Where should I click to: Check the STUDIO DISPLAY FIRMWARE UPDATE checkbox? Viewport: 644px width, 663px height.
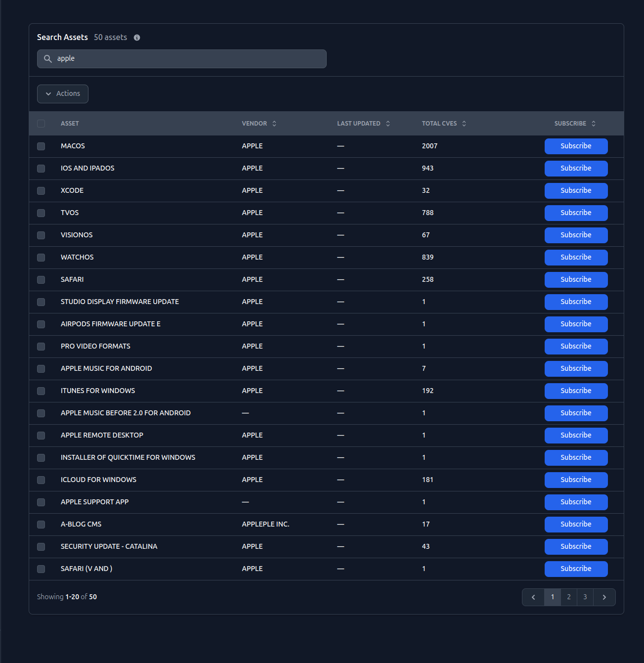41,302
